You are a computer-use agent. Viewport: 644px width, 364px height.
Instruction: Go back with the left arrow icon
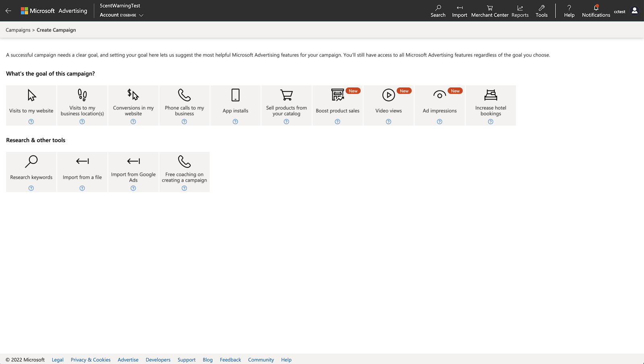[x=8, y=11]
